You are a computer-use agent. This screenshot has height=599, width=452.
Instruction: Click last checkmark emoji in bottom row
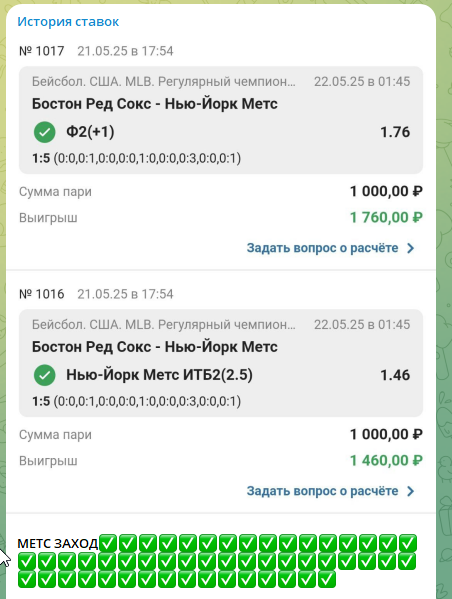tap(327, 579)
